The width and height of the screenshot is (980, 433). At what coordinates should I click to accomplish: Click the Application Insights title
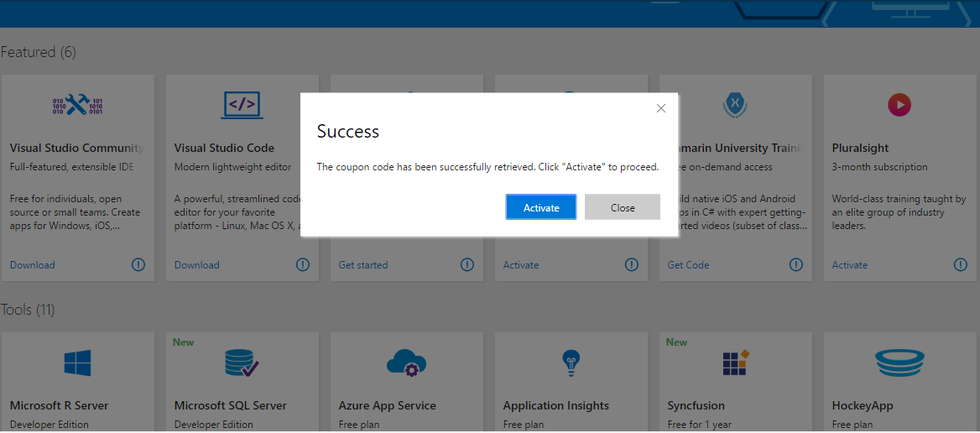[556, 405]
